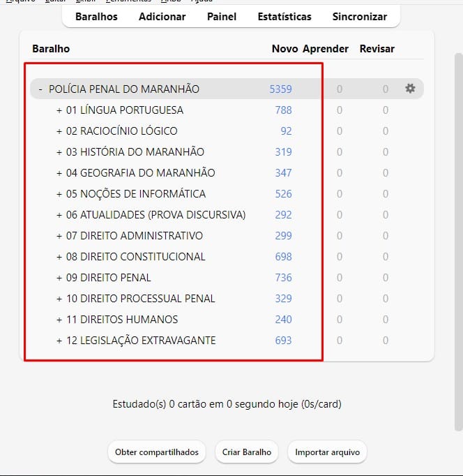Open the 09 DIREITO PENAL deck
This screenshot has width=463, height=476.
coord(108,278)
